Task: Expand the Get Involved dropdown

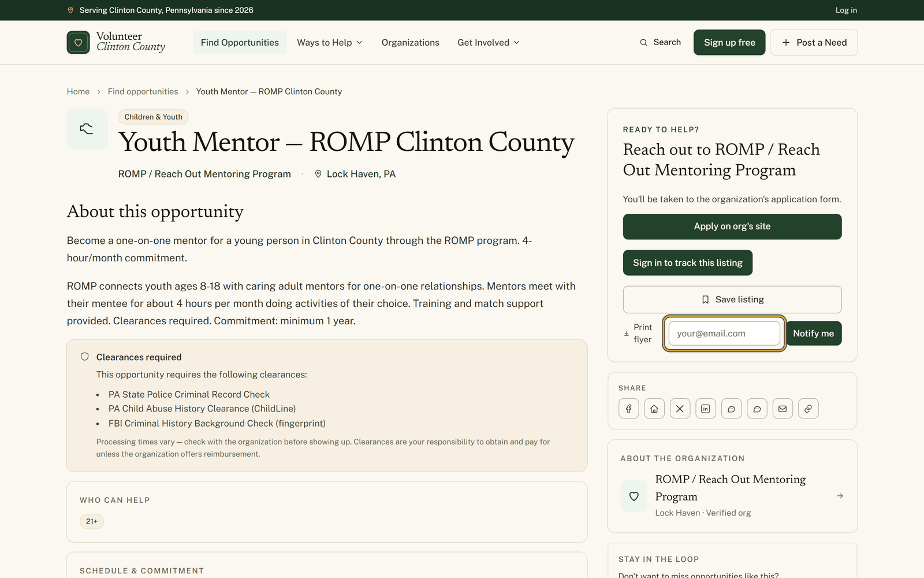Action: (x=489, y=42)
